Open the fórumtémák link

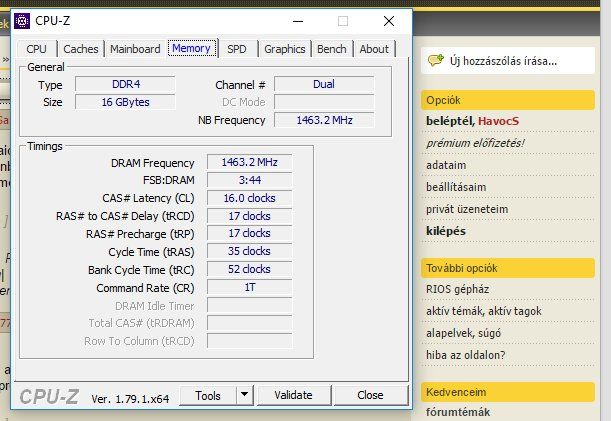458,412
